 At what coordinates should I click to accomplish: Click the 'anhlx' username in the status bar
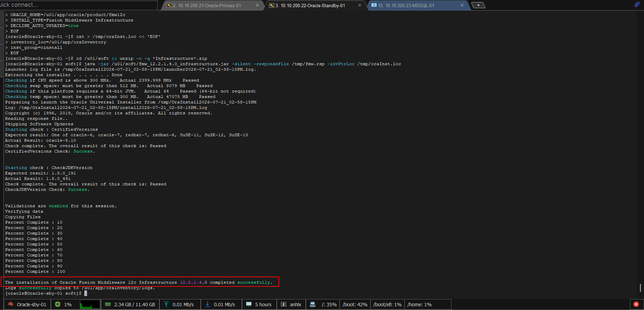click(x=296, y=305)
